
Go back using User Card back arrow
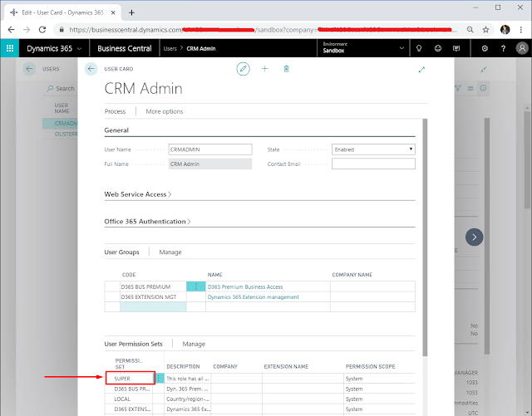(x=91, y=69)
